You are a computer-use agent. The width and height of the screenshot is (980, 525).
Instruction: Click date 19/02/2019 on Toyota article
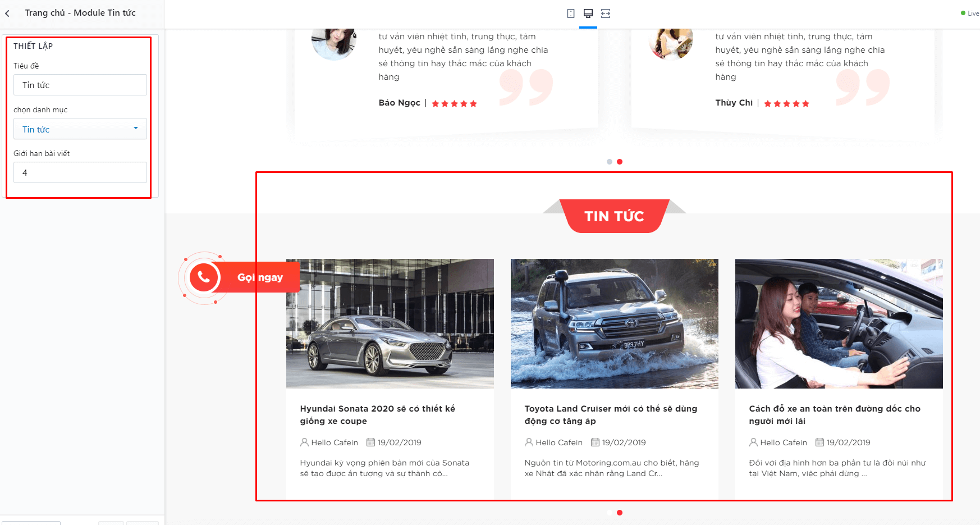pyautogui.click(x=624, y=442)
